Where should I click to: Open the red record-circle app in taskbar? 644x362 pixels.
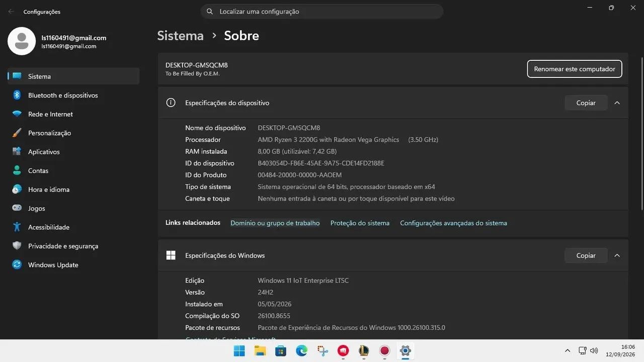384,351
